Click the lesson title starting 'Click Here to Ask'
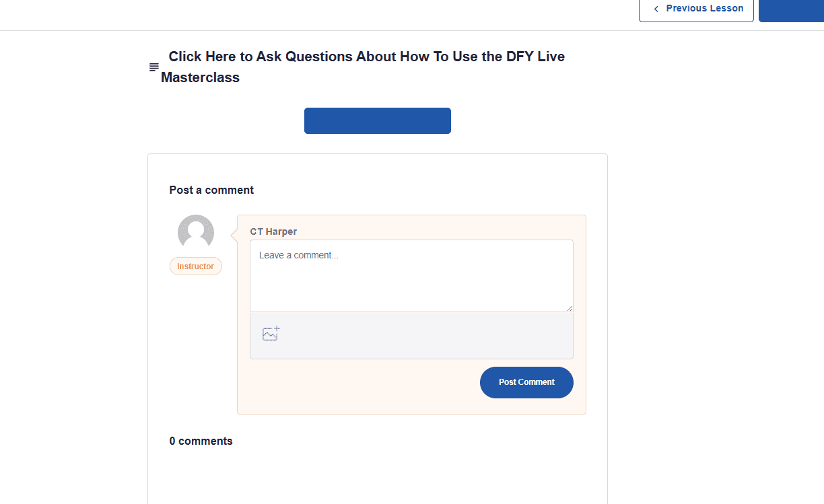Screen dimensions: 824x504 click(366, 57)
